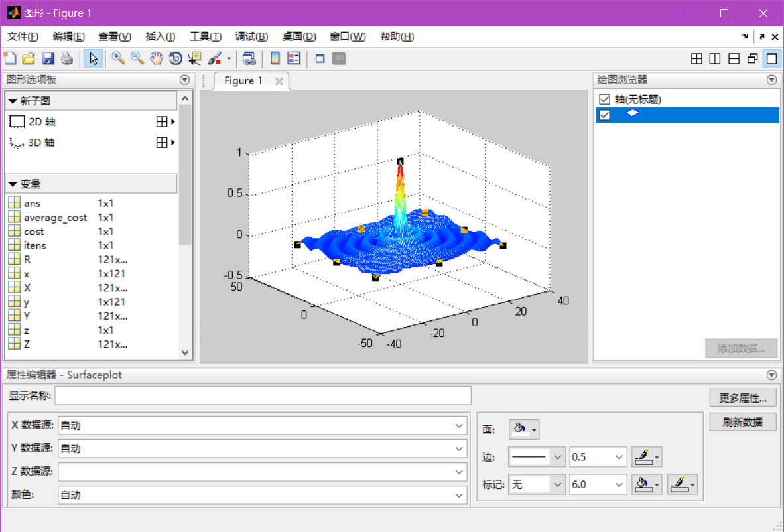
Task: Activate the Rotate 3D tool
Action: coord(175,58)
